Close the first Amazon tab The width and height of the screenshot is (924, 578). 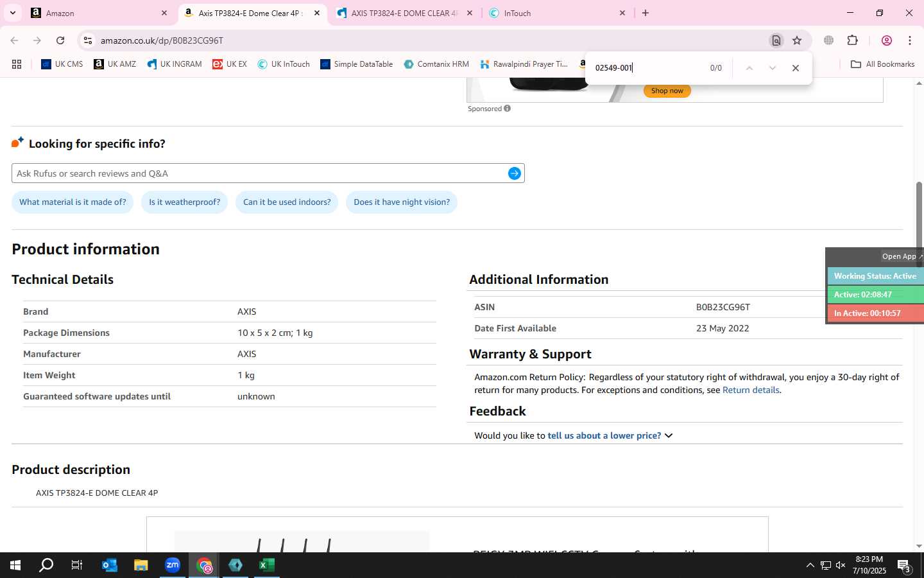click(x=164, y=13)
